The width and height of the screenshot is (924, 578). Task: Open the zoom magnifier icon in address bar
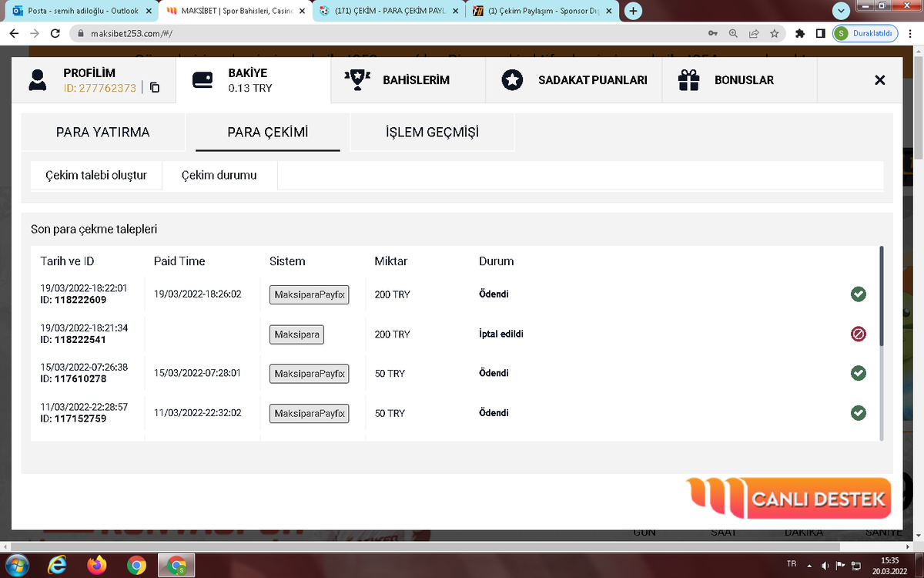733,34
